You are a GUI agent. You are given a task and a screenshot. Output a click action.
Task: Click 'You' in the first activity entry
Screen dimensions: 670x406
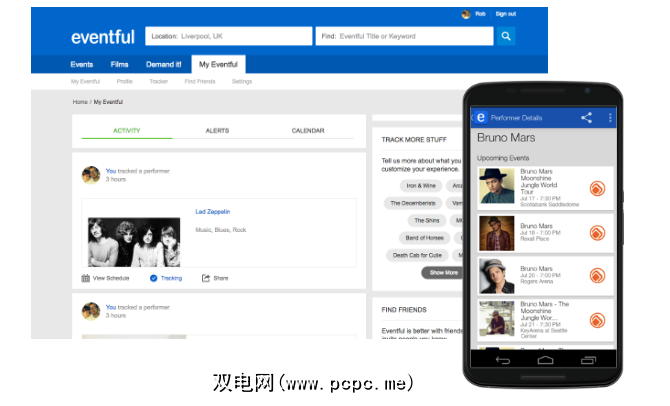click(x=111, y=171)
